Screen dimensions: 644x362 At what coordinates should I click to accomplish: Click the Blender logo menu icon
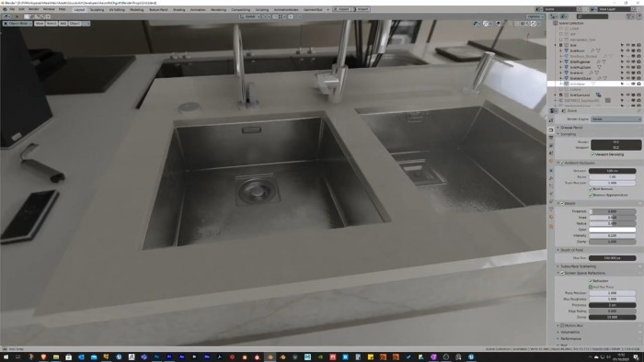5,9
